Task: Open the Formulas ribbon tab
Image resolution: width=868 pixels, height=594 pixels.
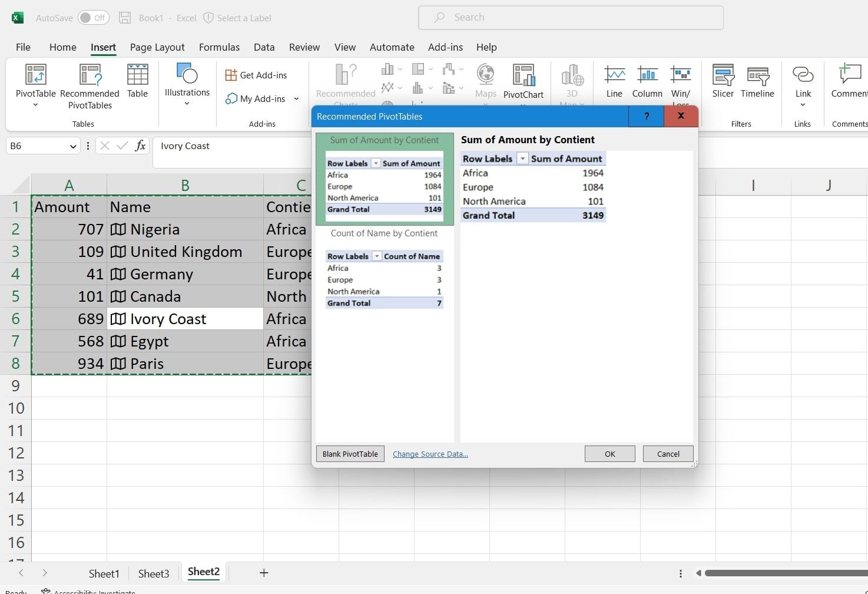Action: click(219, 47)
